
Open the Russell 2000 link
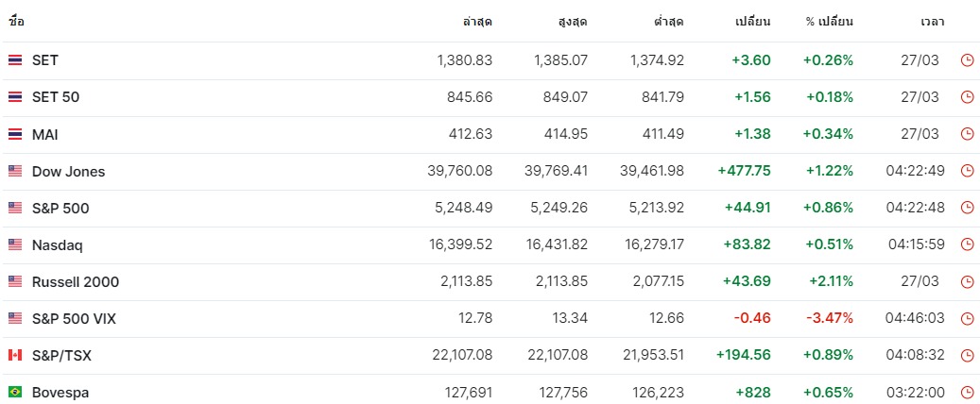coord(76,281)
